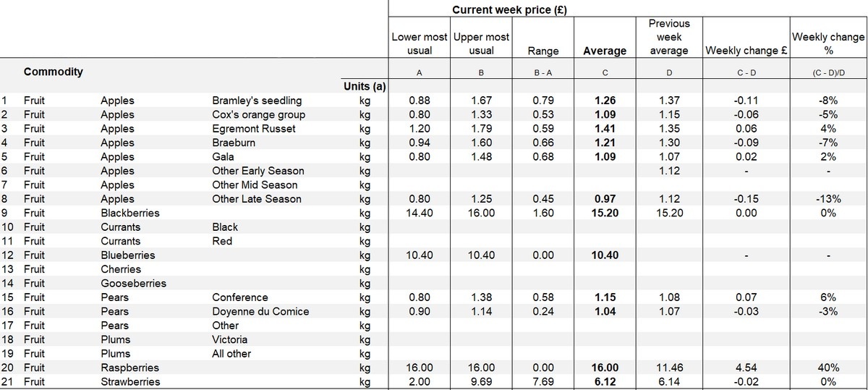The height and width of the screenshot is (390, 868).
Task: Select the Weekly change £ header
Action: [x=747, y=51]
